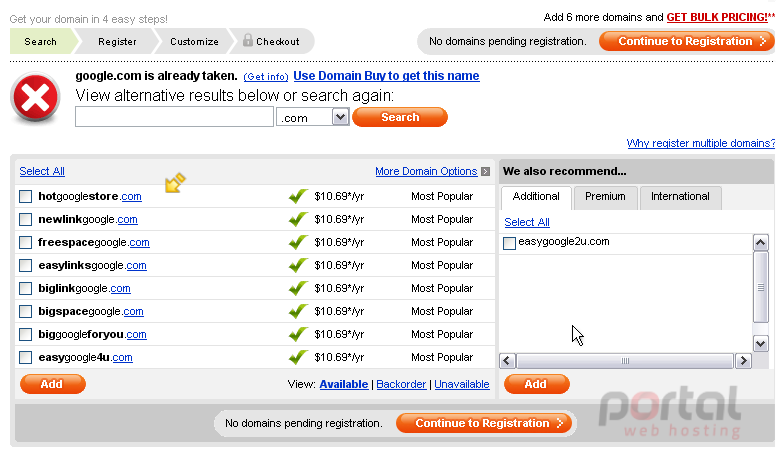This screenshot has height=450, width=776.
Task: Check the easygoogle2u.com recommended checkbox
Action: click(x=509, y=243)
